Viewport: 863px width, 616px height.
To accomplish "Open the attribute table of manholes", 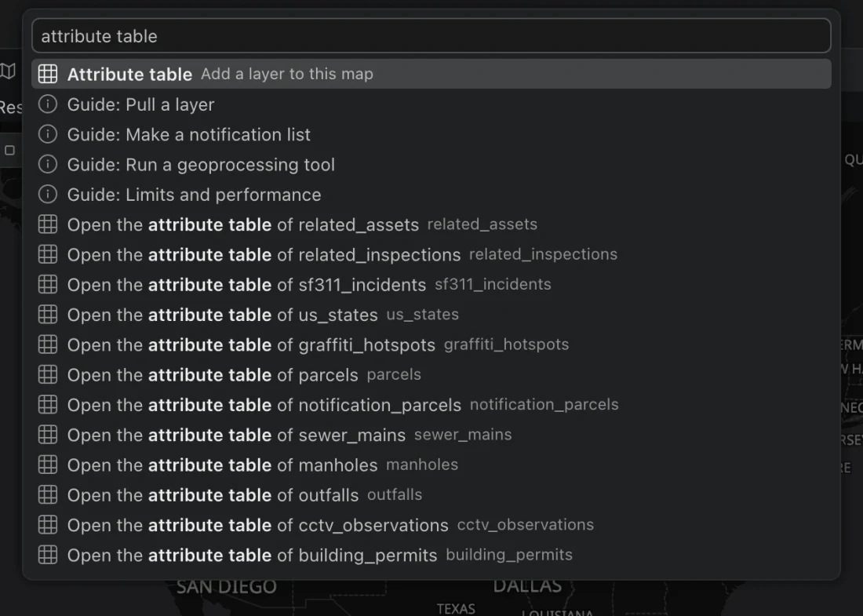I will point(431,465).
